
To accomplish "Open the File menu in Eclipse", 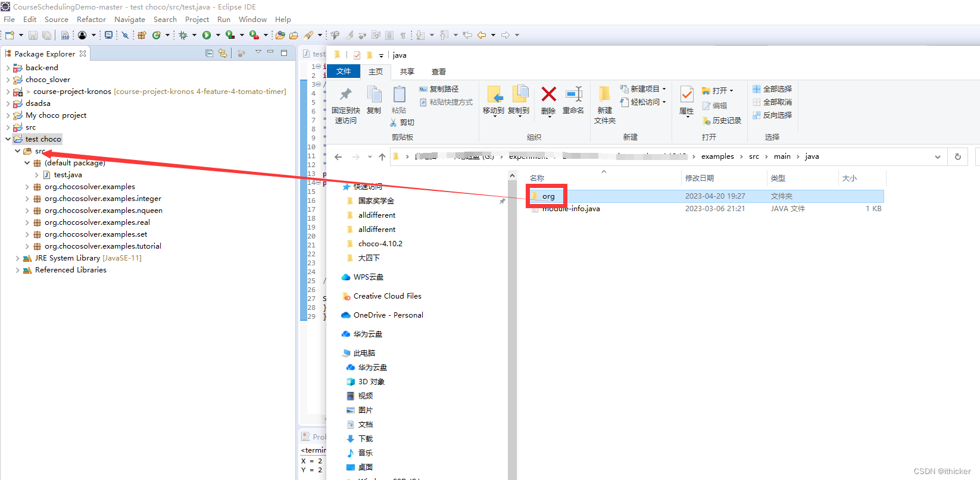I will (9, 19).
